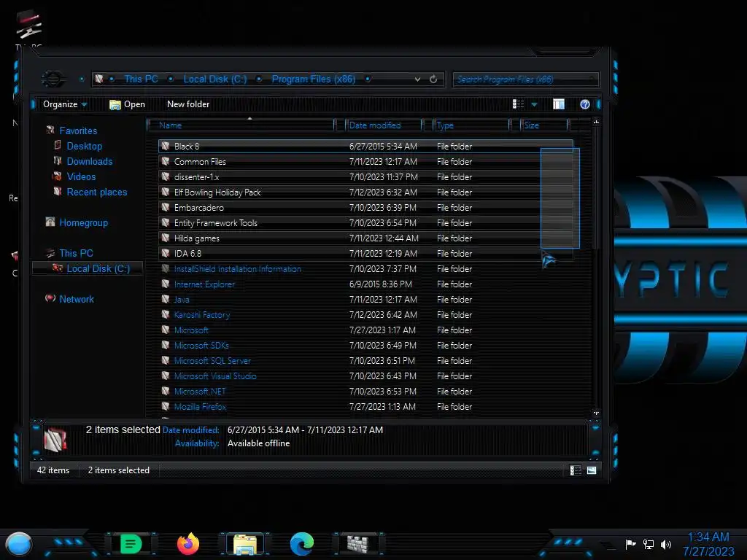Select Microsoft SQL Server folder
Viewport: 747px width, 560px height.
(x=365, y=360)
